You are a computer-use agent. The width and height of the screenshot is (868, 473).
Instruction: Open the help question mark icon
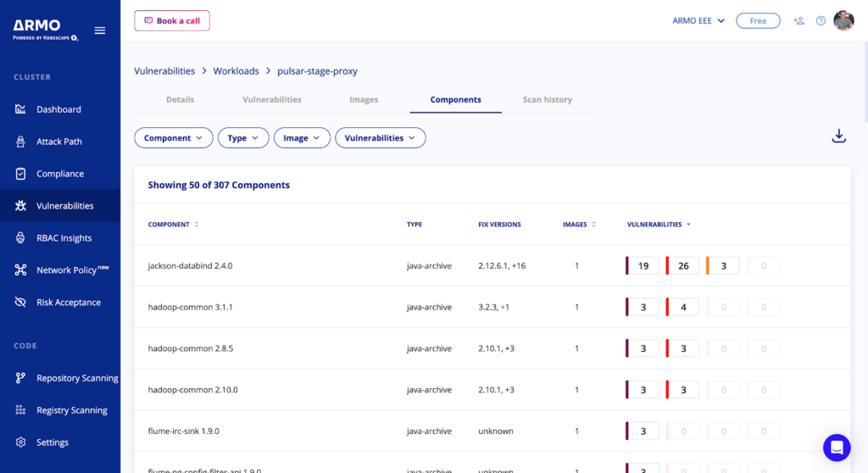click(821, 21)
